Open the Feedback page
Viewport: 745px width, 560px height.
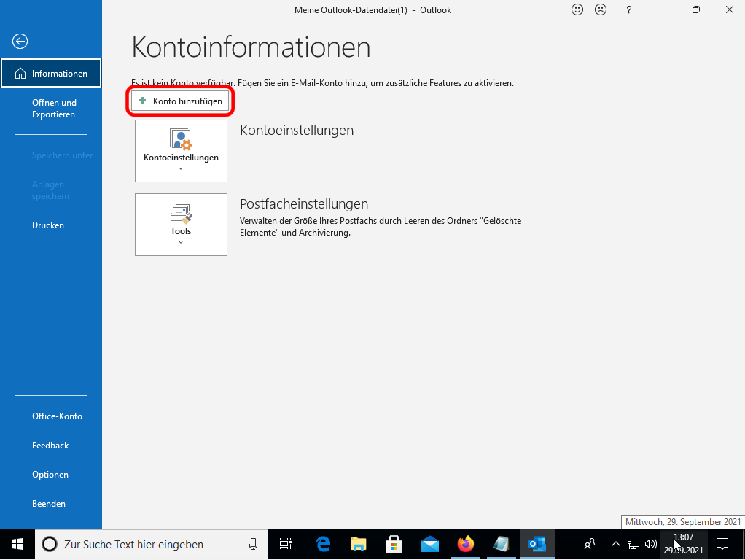[50, 446]
